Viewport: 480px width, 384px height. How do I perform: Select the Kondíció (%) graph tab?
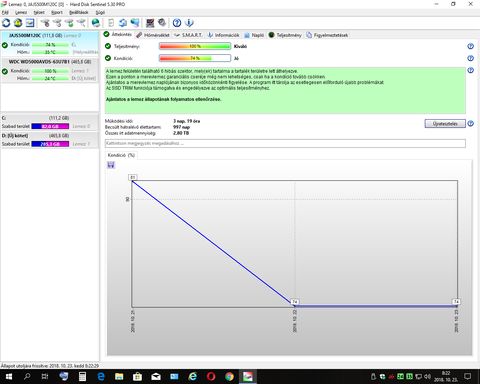[121, 155]
